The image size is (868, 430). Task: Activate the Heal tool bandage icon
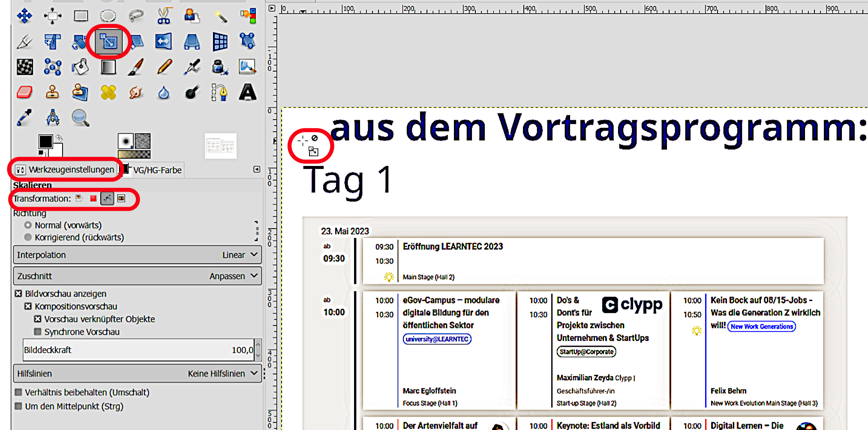(x=108, y=92)
